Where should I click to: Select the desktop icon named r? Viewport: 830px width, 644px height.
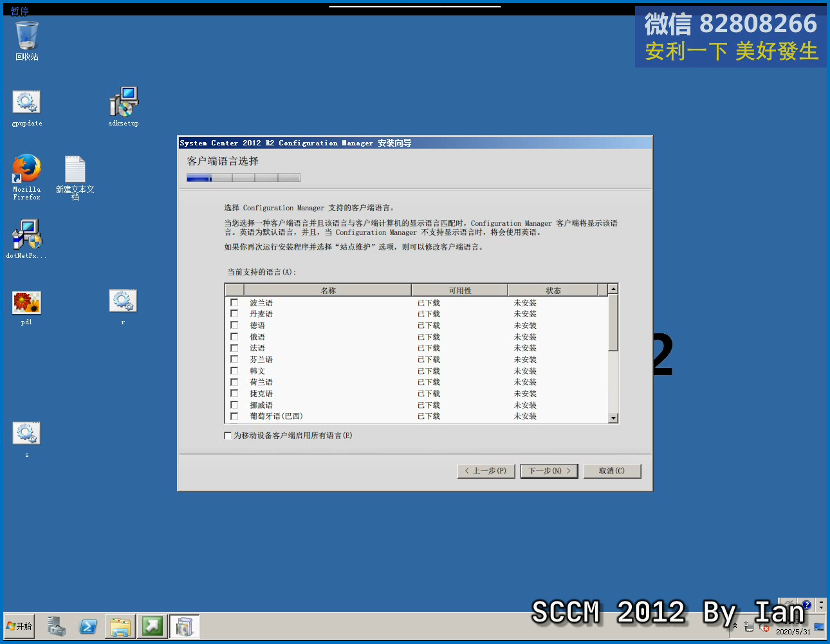[x=123, y=307]
